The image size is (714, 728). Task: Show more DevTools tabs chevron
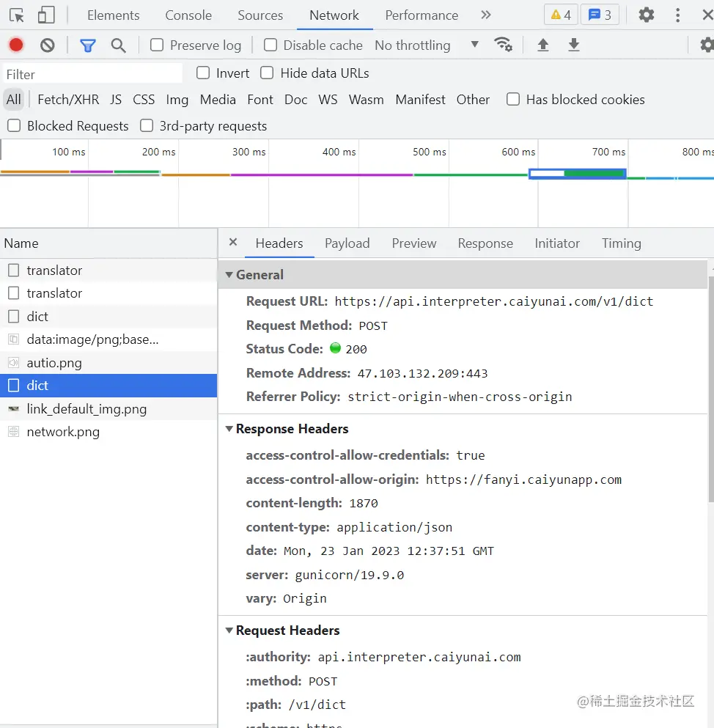click(485, 15)
